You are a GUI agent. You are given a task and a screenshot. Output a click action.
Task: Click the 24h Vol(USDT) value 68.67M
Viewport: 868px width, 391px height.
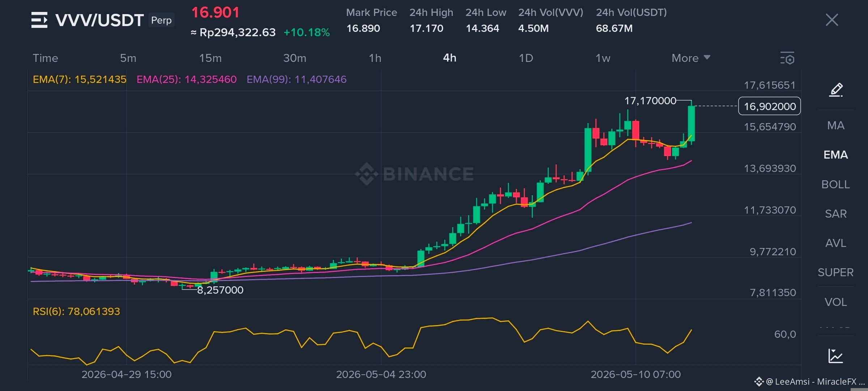tap(614, 28)
